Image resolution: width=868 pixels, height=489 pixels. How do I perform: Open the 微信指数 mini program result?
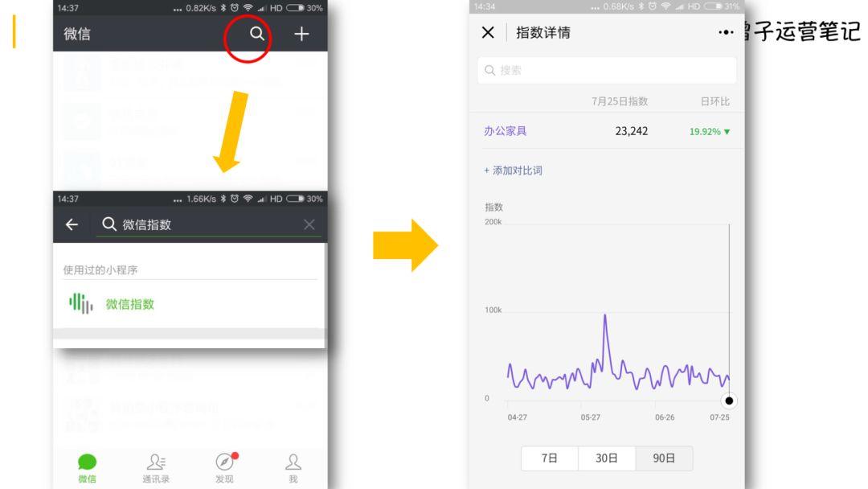coord(189,303)
